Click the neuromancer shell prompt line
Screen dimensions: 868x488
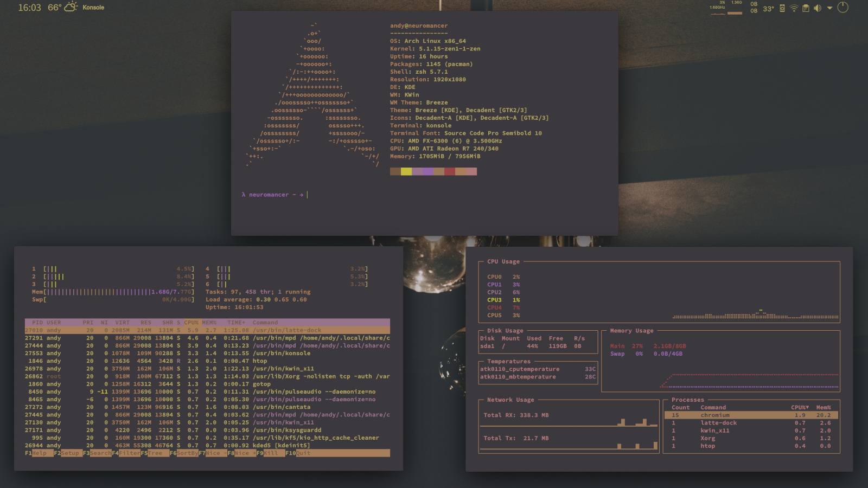275,195
